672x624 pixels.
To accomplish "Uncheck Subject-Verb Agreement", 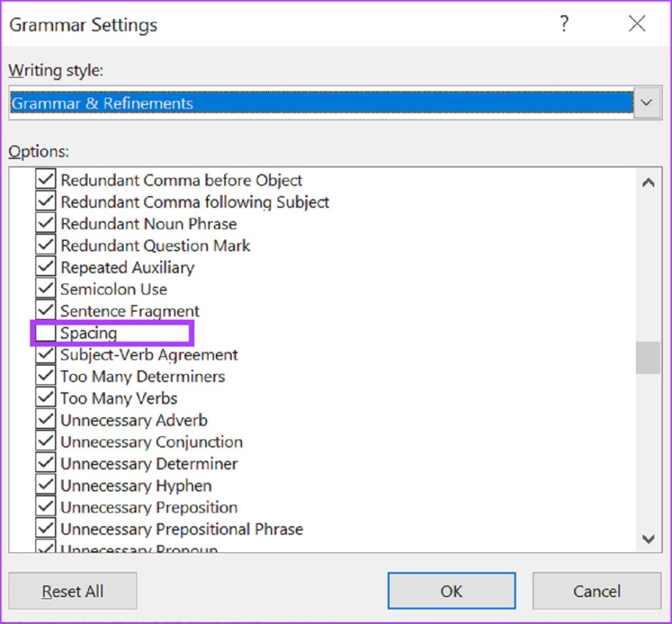I will coord(45,354).
